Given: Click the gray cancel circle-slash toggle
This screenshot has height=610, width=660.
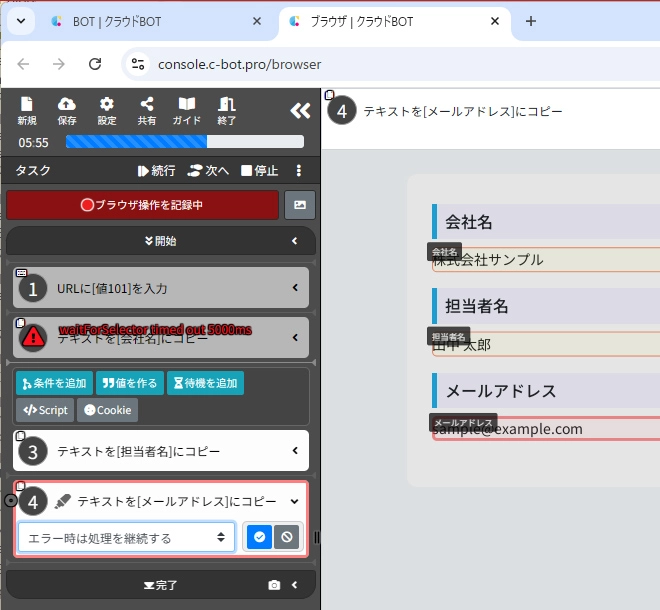Looking at the screenshot, I should (x=287, y=537).
